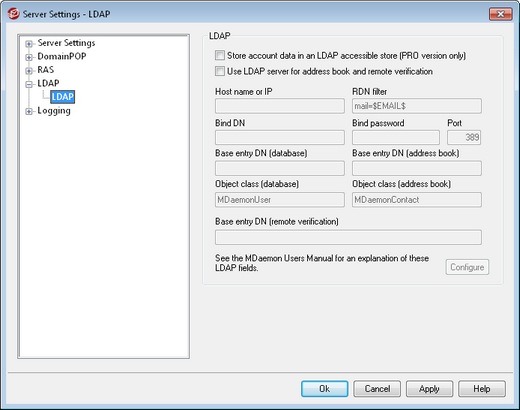The width and height of the screenshot is (520, 410).
Task: Expand the DomainPOP tree node
Action: click(29, 57)
